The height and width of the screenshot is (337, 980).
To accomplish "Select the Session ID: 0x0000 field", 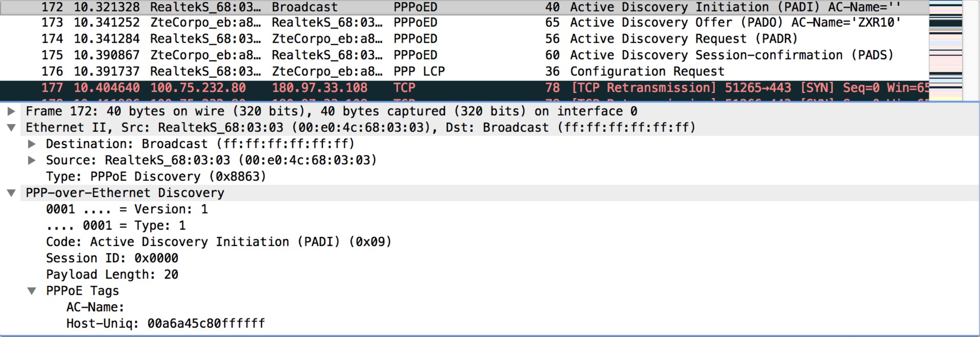I will [x=112, y=258].
